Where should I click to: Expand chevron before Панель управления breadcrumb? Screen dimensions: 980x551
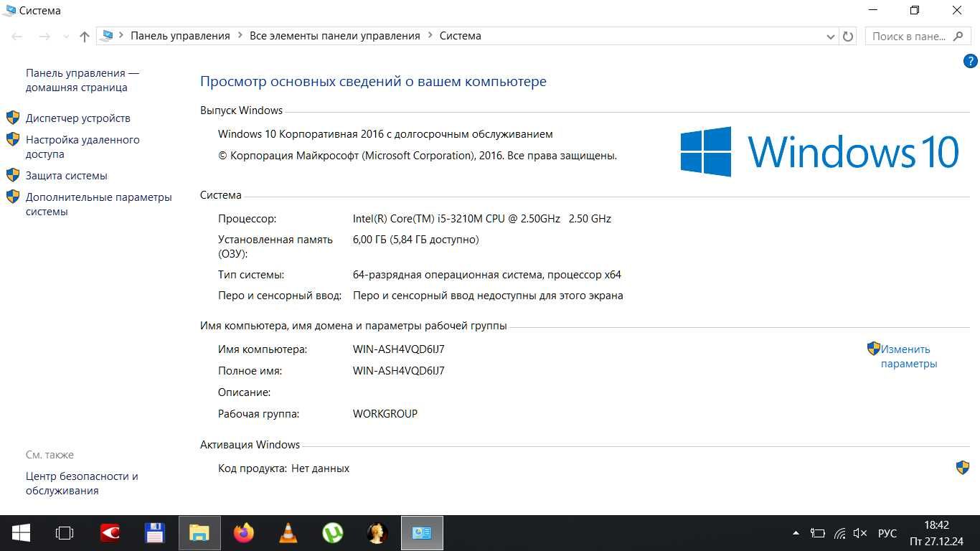pos(121,36)
